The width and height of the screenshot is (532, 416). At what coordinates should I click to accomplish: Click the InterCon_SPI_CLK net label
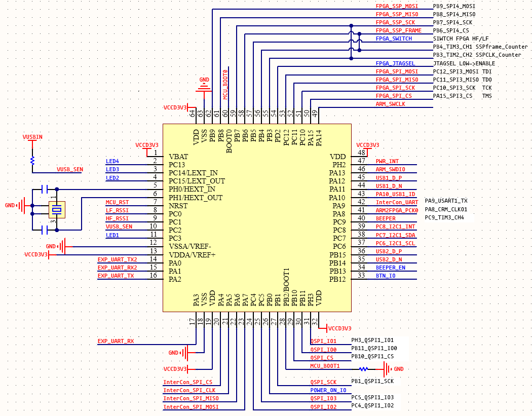(189, 391)
